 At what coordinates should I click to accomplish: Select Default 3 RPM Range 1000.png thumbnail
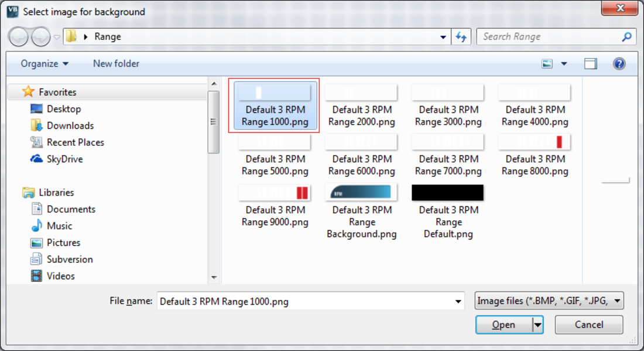click(275, 105)
